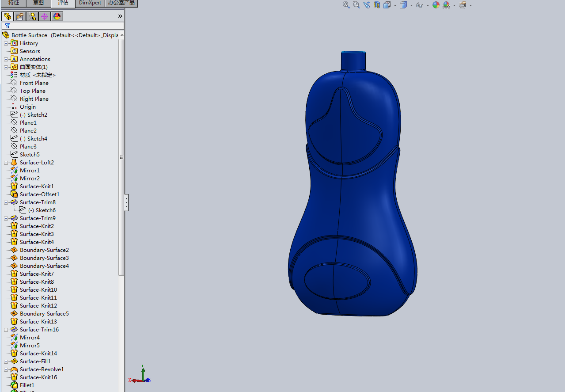Expand the History folder node
This screenshot has height=392, width=565.
(x=6, y=43)
